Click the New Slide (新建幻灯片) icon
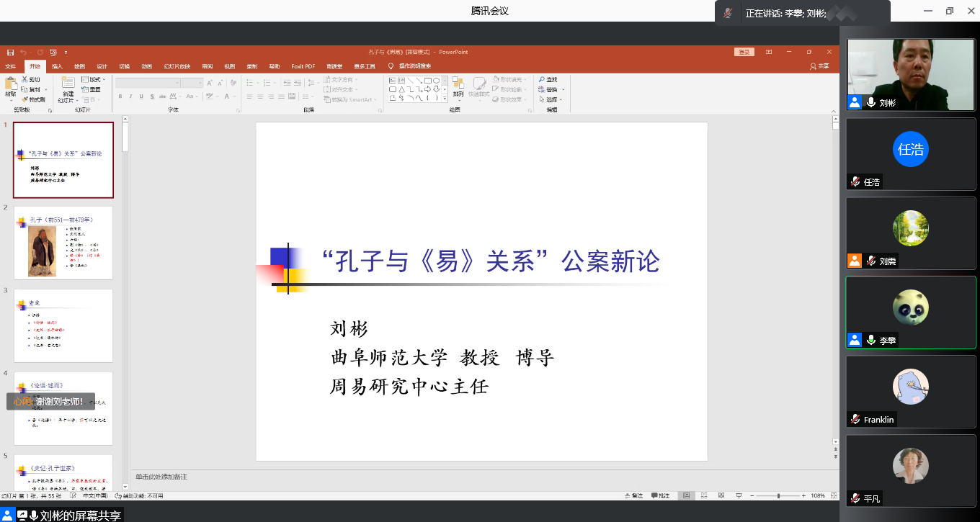The width and height of the screenshot is (980, 522). coord(68,84)
